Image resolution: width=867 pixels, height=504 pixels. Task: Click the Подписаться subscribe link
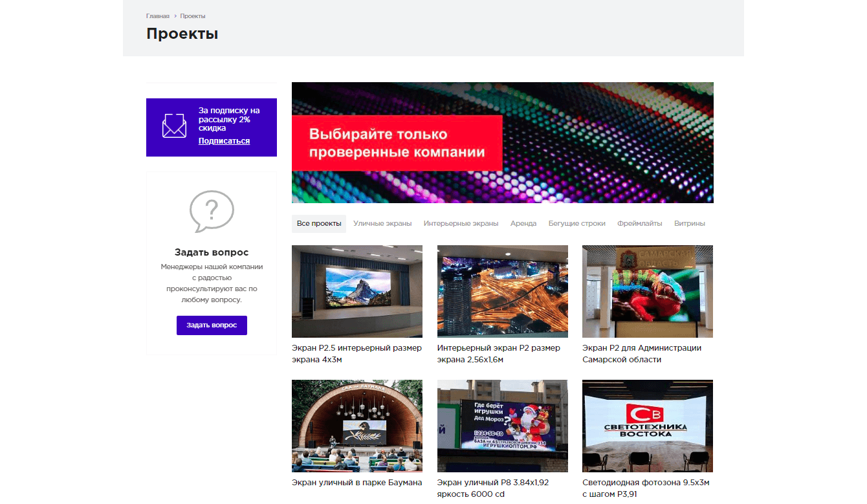pyautogui.click(x=224, y=141)
